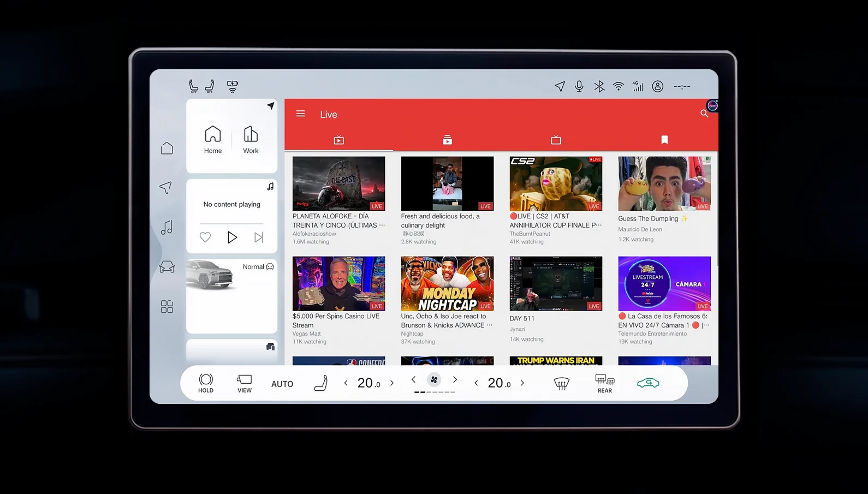Open the Normal drive mode selector
The image size is (868, 494).
pyautogui.click(x=258, y=267)
